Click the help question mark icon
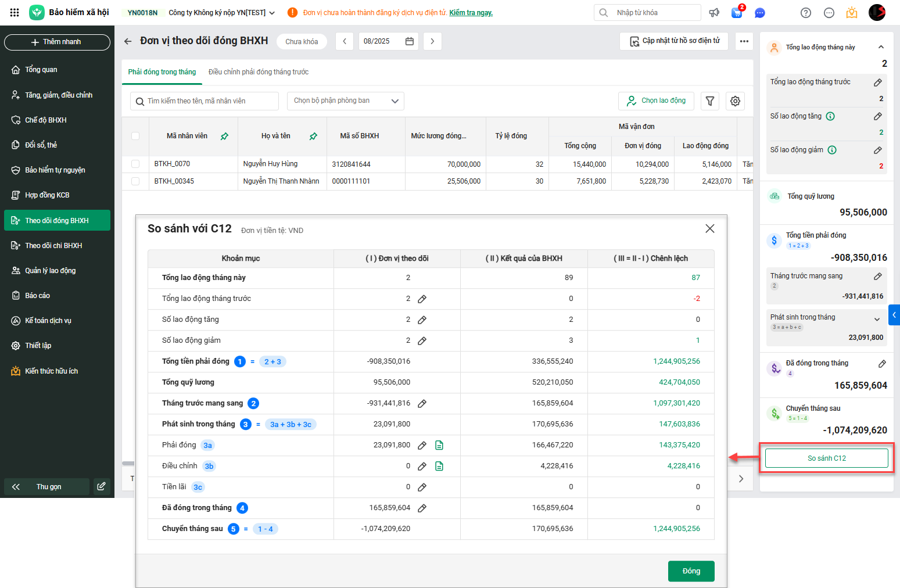Image resolution: width=900 pixels, height=588 pixels. tap(805, 13)
